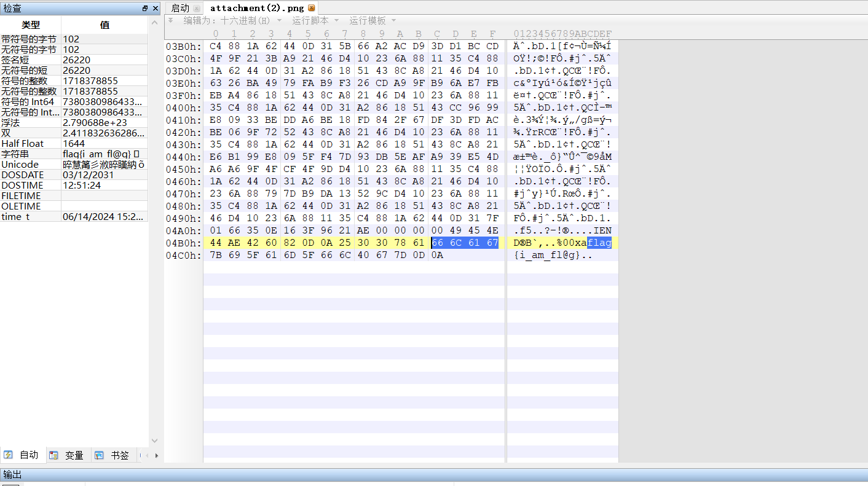Click the close icon on the 启动 tab
The height and width of the screenshot is (486, 868).
pyautogui.click(x=197, y=9)
